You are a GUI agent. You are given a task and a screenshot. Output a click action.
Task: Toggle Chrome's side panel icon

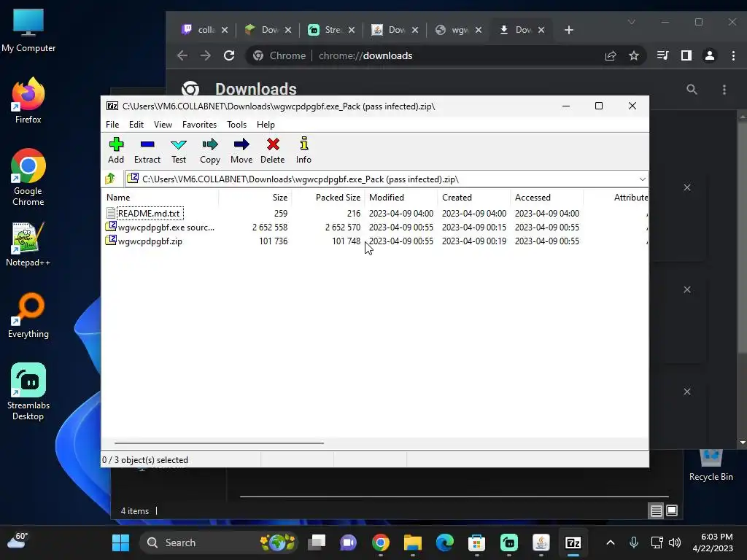pos(686,55)
